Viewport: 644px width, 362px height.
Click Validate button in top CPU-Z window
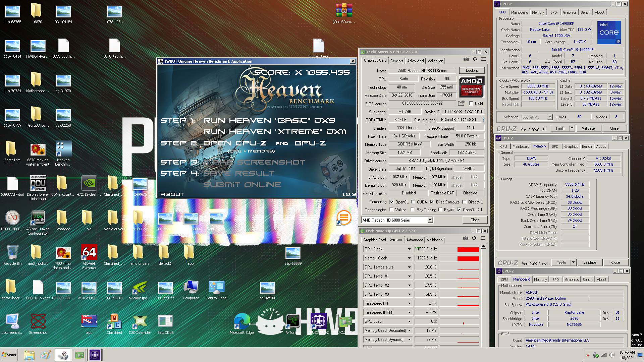[588, 128]
